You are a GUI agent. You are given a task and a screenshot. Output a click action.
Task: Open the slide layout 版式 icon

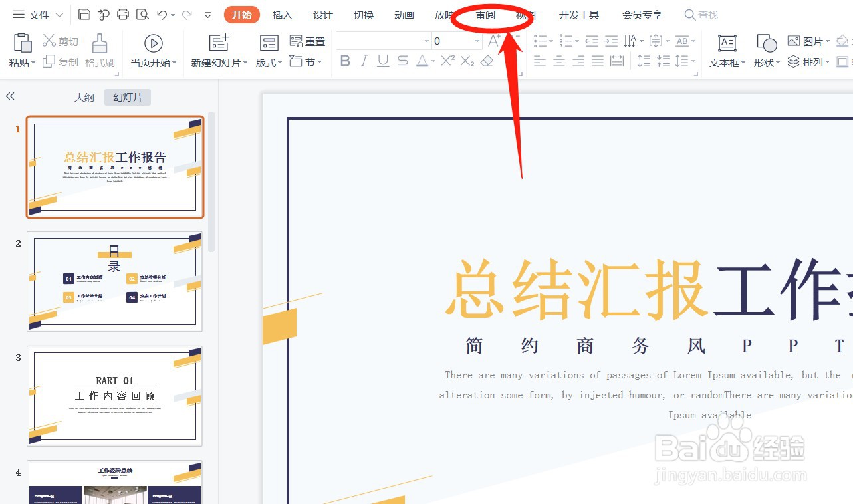269,43
